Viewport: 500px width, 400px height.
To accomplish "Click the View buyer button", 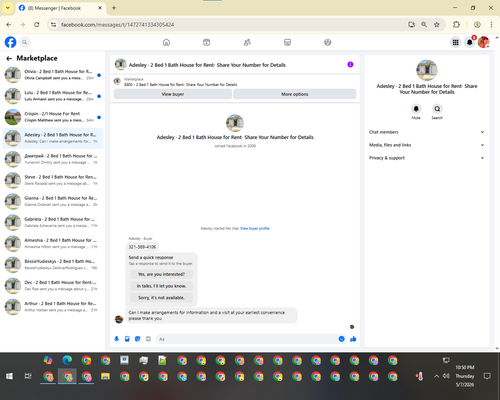I will point(173,94).
